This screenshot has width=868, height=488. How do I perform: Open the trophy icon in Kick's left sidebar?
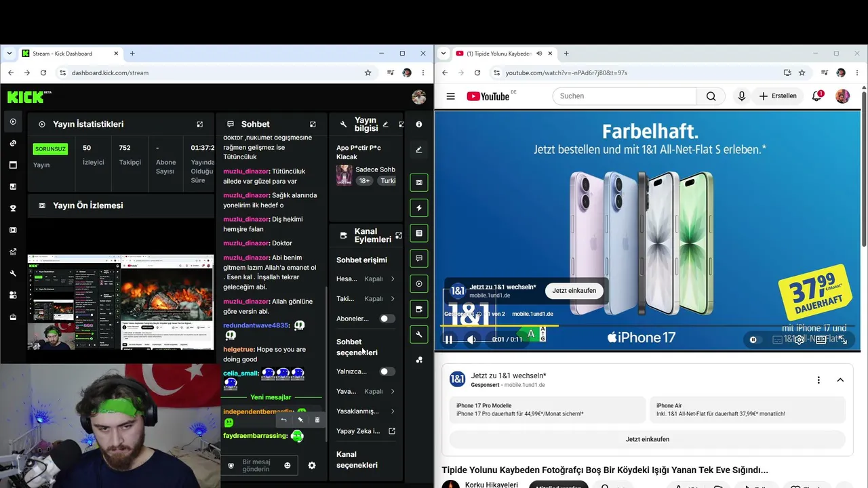[13, 208]
